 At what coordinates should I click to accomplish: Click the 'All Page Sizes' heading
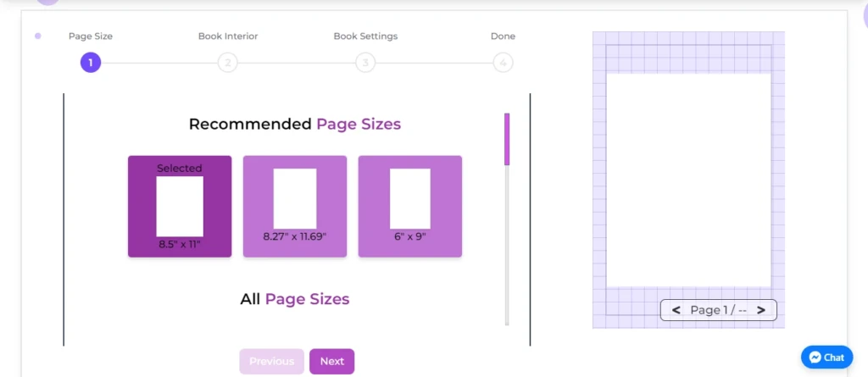tap(294, 299)
